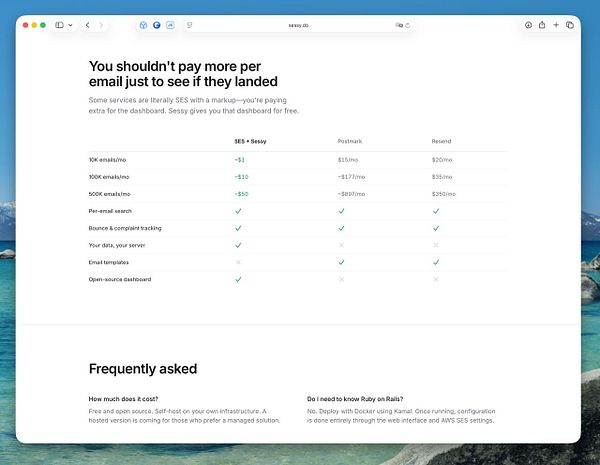Click the '~$50' Sessy price
Image resolution: width=600 pixels, height=465 pixels.
241,194
